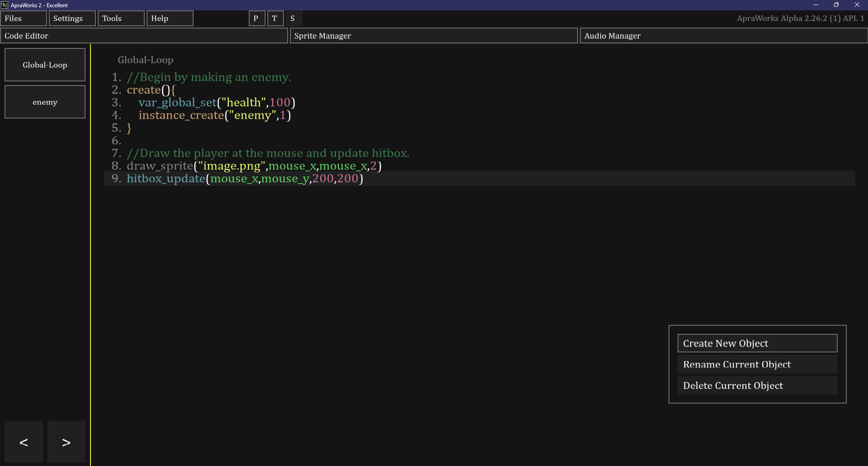
Task: Click the draw player comment on line 7
Action: [268, 153]
